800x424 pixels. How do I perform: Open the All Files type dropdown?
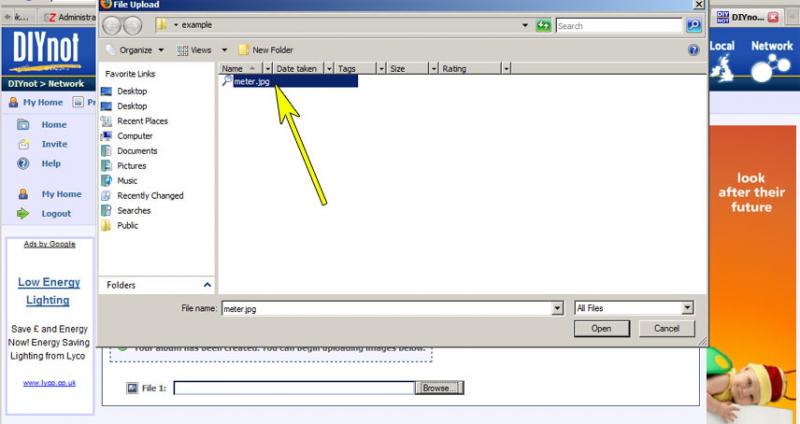pos(686,308)
